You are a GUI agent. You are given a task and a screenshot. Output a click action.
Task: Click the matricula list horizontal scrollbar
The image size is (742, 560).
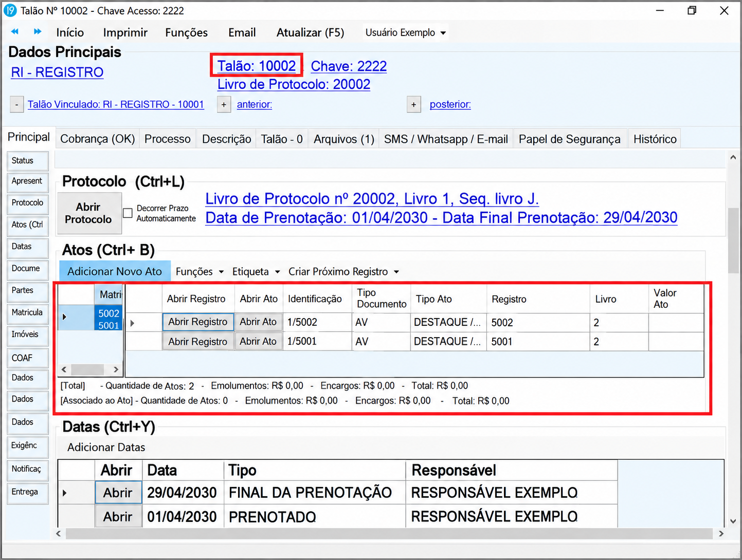[90, 369]
